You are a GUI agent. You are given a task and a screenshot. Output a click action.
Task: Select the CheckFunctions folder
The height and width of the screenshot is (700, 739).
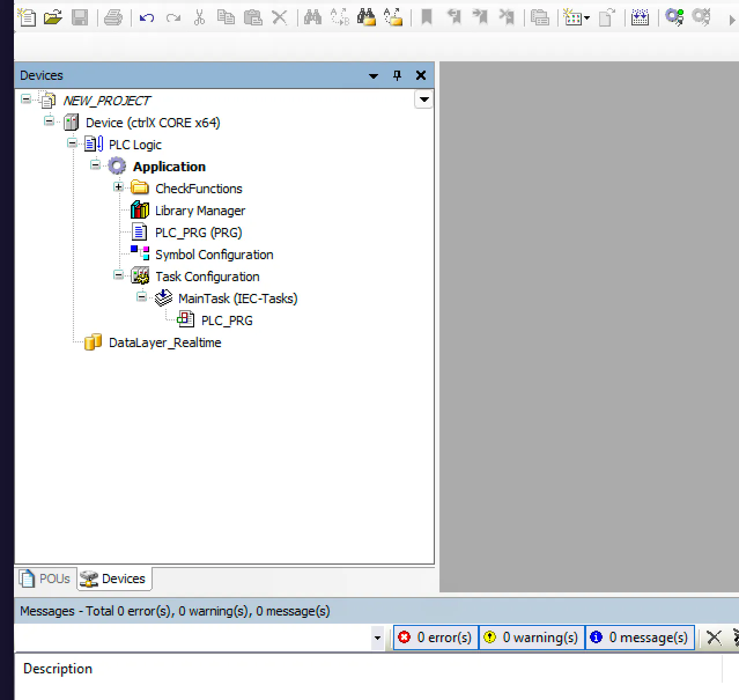coord(198,189)
